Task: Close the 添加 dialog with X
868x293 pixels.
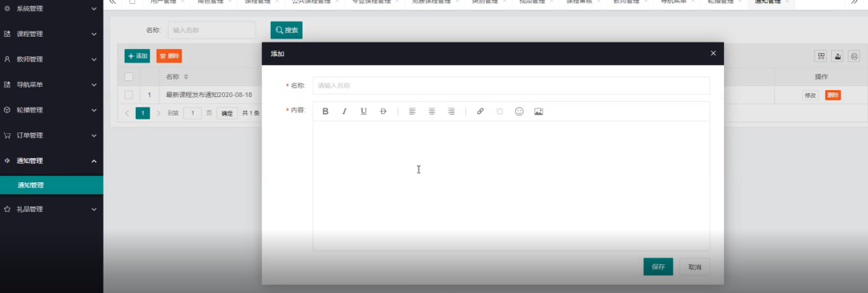Action: click(713, 53)
